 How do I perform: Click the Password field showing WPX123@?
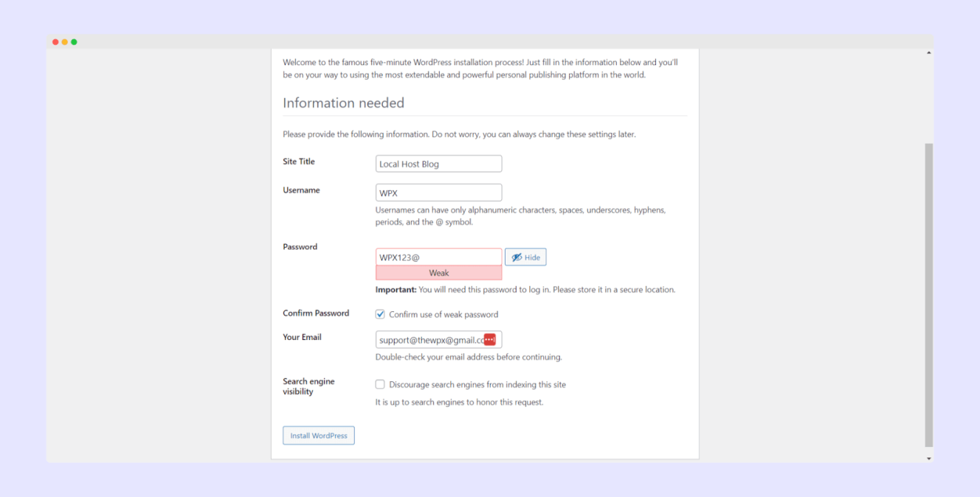pos(438,257)
